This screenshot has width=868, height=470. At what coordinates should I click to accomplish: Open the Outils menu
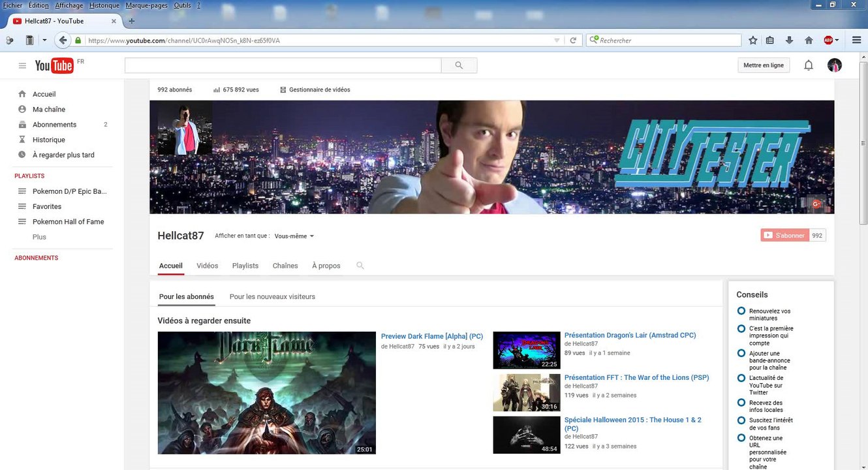click(183, 5)
